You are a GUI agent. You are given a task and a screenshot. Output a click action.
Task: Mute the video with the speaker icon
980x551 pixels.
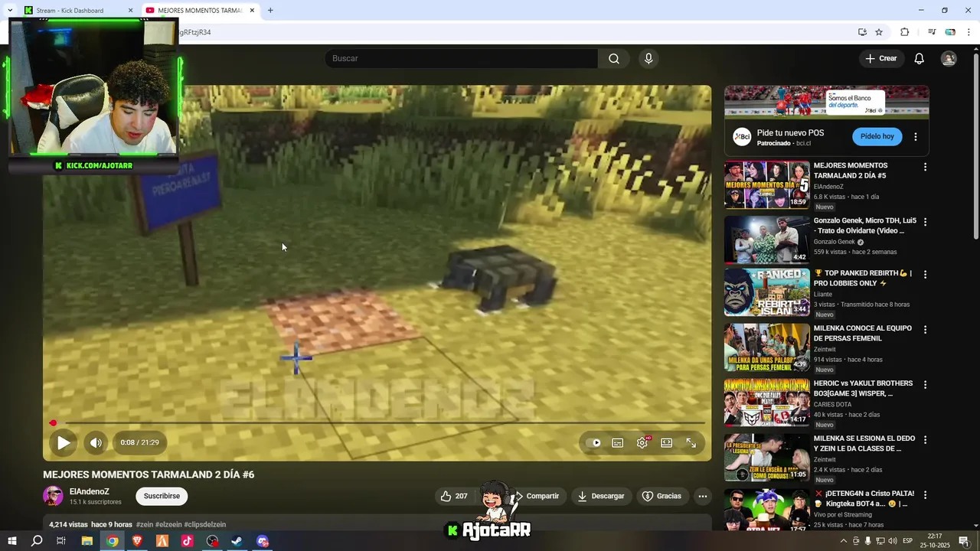coord(95,442)
